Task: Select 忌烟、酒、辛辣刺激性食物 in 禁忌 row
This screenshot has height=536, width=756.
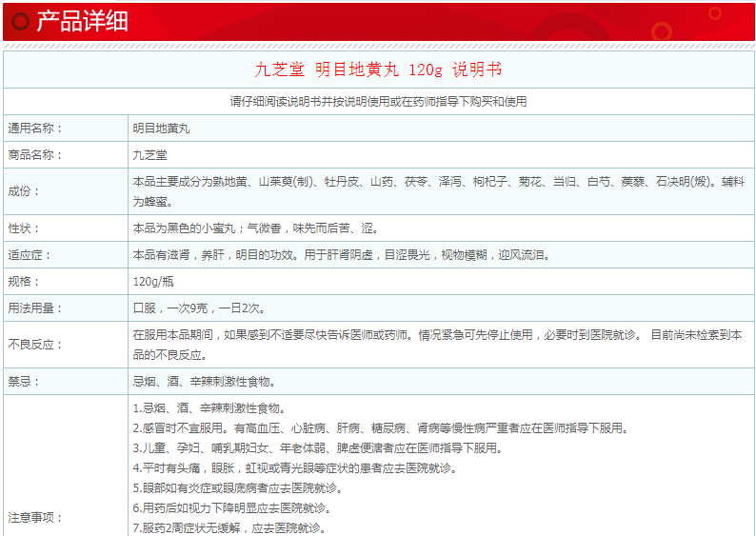Action: click(205, 381)
